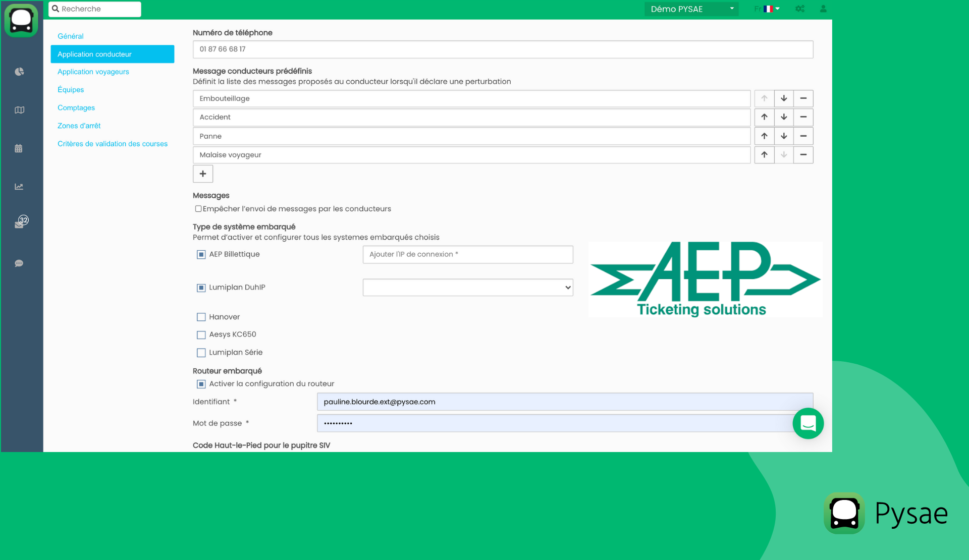Remove the Panne predefined message
Screen dimensions: 969x560
[x=803, y=136]
